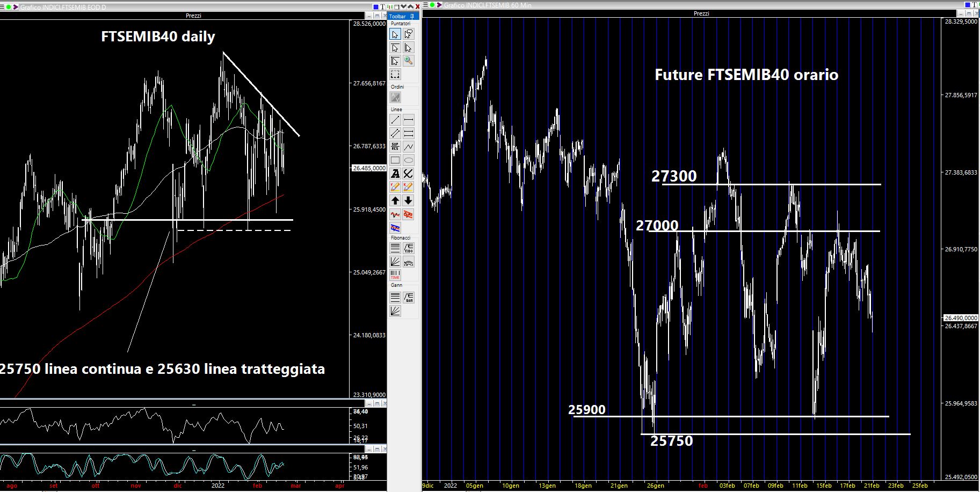Click purple arrow icon of 60 Min chart
This screenshot has width=980, height=492.
click(439, 5)
